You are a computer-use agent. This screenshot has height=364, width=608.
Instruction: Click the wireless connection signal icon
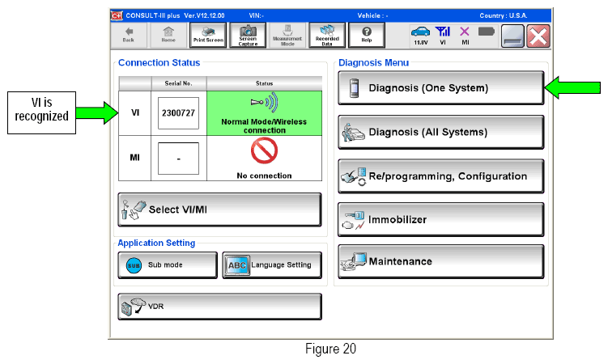264,102
